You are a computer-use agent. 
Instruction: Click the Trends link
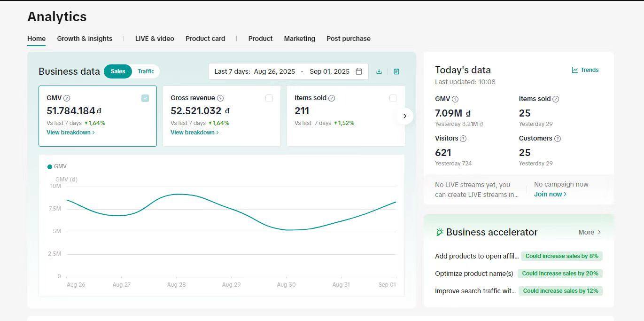coord(585,70)
